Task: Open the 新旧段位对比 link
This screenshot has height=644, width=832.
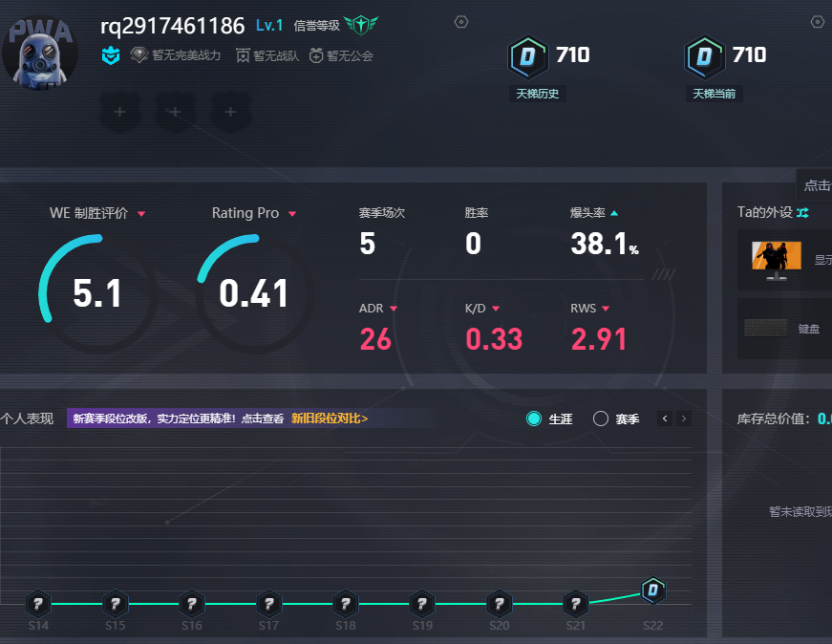Action: 330,419
